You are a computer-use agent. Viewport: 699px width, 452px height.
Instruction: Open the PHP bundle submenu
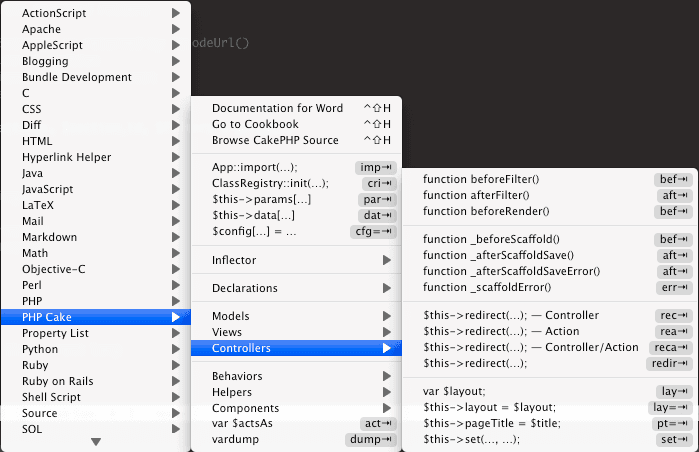[x=96, y=301]
